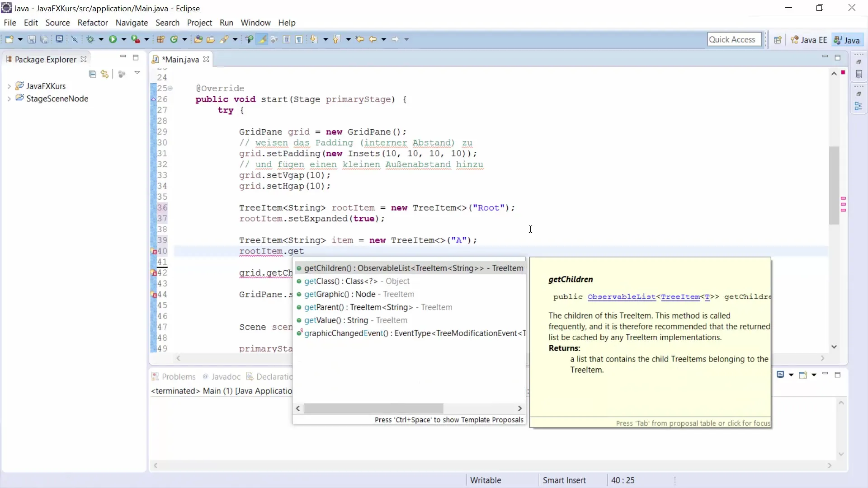Open the Project menu
Screen dimensions: 868x488
tap(199, 23)
